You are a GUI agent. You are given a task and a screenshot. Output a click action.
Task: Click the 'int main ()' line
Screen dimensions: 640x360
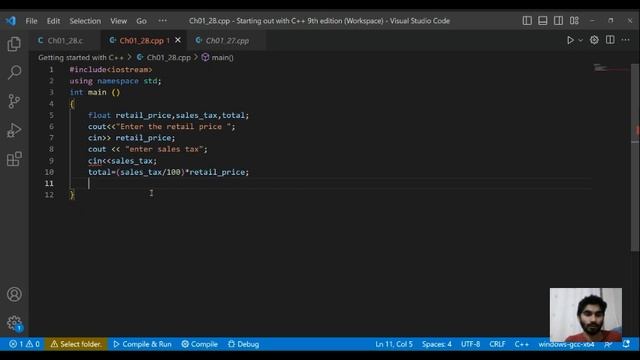[x=95, y=92]
